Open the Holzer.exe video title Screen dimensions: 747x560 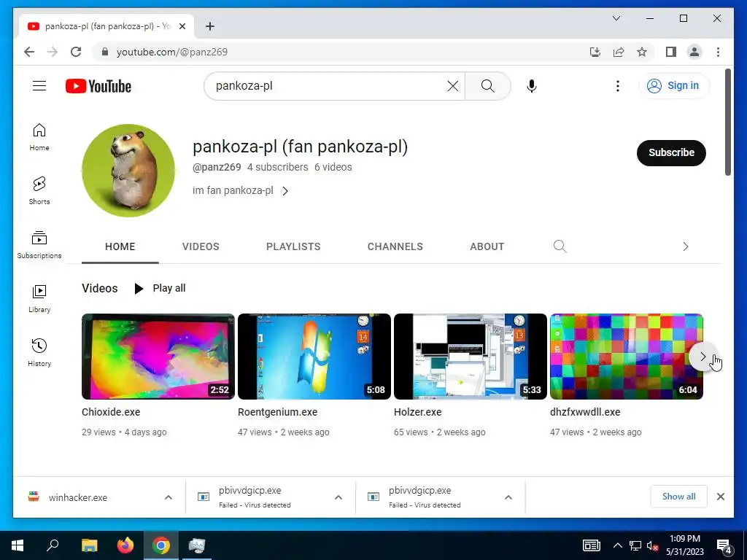point(418,412)
